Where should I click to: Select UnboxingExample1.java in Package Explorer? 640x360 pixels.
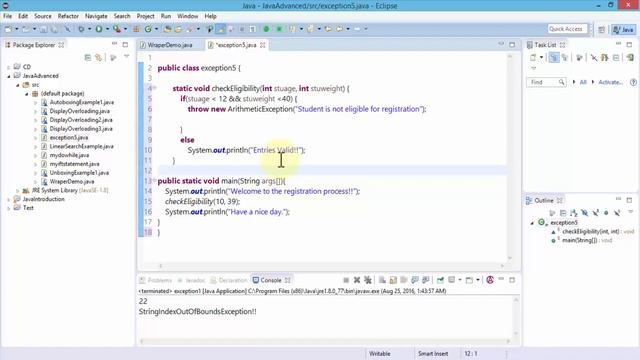pyautogui.click(x=79, y=173)
